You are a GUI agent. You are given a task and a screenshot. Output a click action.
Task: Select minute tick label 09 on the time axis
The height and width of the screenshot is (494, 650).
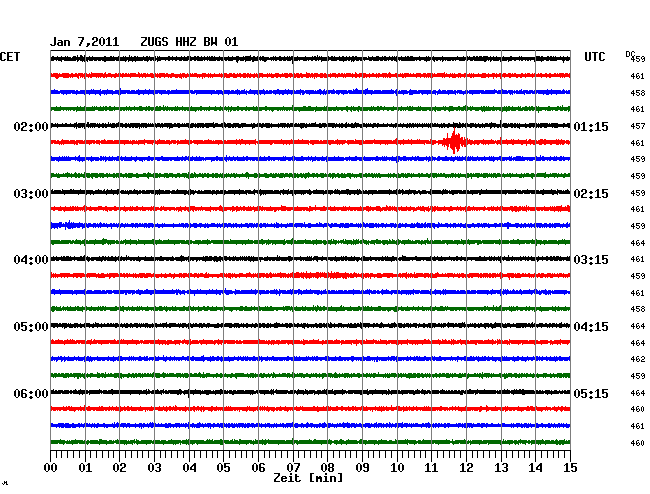click(362, 468)
